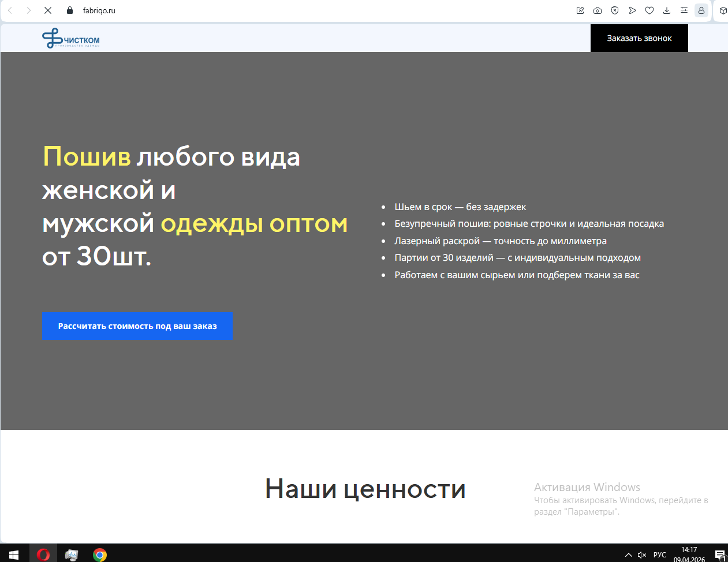The image size is (728, 562).
Task: Click the profile account icon
Action: tap(701, 10)
